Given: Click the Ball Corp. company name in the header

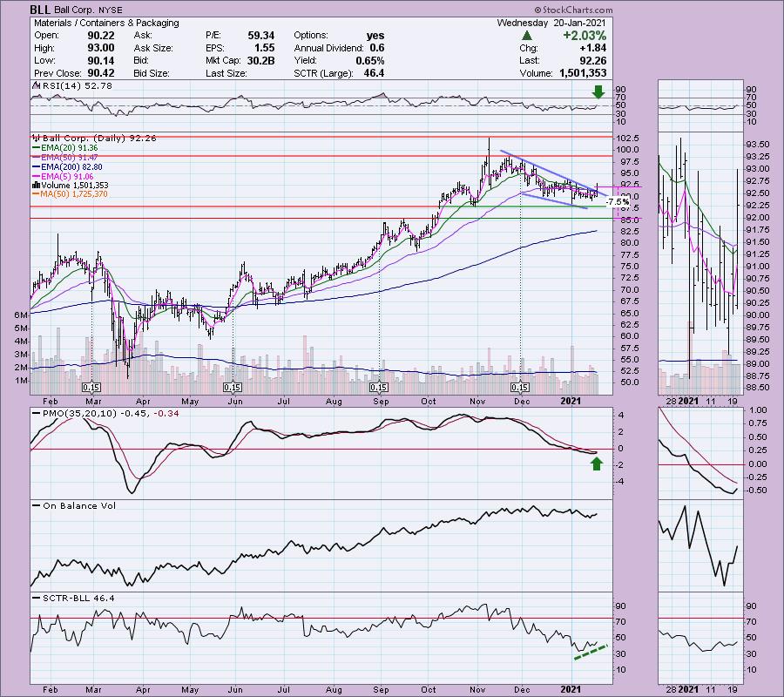Looking at the screenshot, I should pyautogui.click(x=74, y=10).
